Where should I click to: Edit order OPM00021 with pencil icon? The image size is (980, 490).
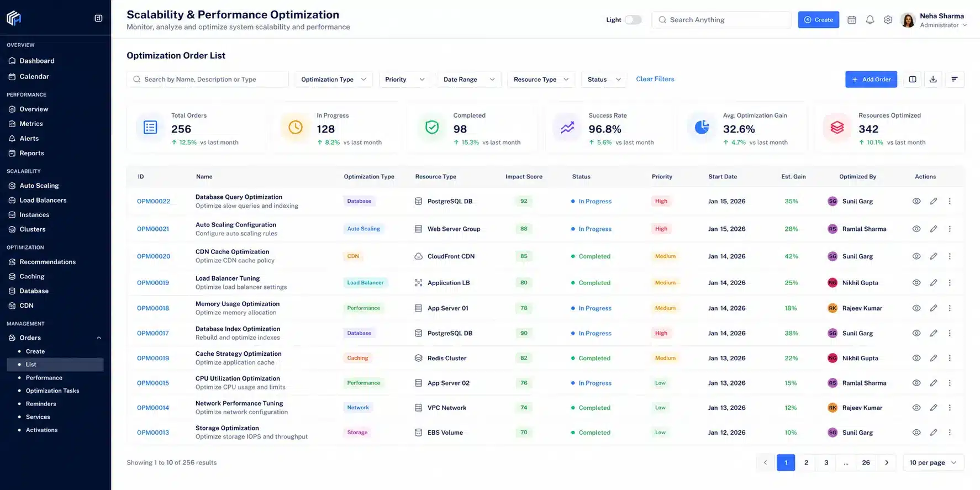point(934,229)
